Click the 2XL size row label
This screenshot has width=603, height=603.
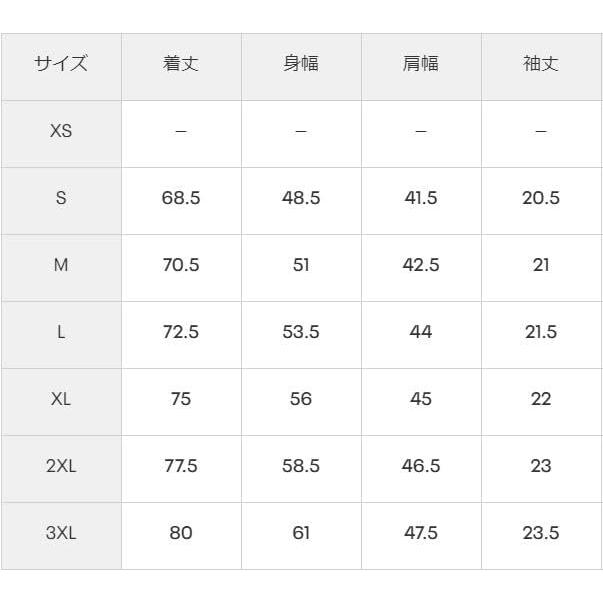61,468
